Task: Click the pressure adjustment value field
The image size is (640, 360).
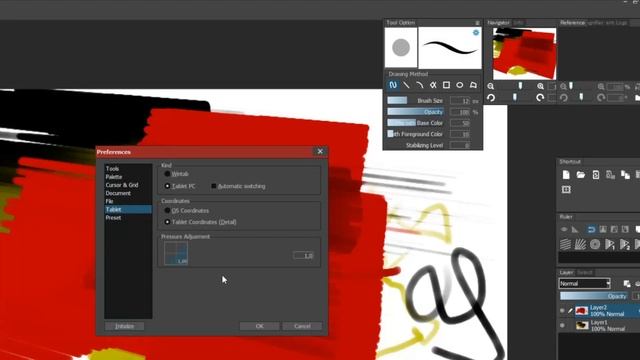Action: [x=303, y=256]
